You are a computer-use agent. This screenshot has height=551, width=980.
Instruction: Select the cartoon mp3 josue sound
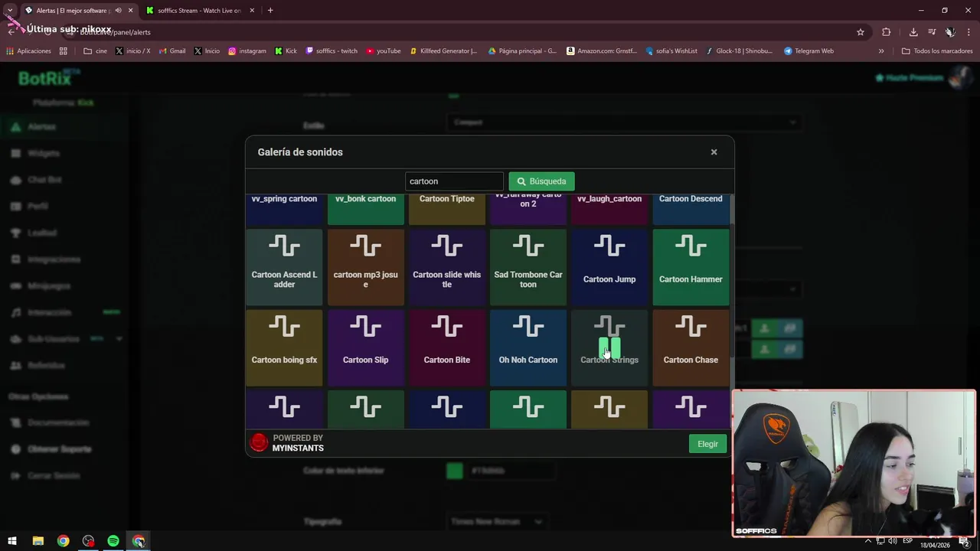(365, 267)
